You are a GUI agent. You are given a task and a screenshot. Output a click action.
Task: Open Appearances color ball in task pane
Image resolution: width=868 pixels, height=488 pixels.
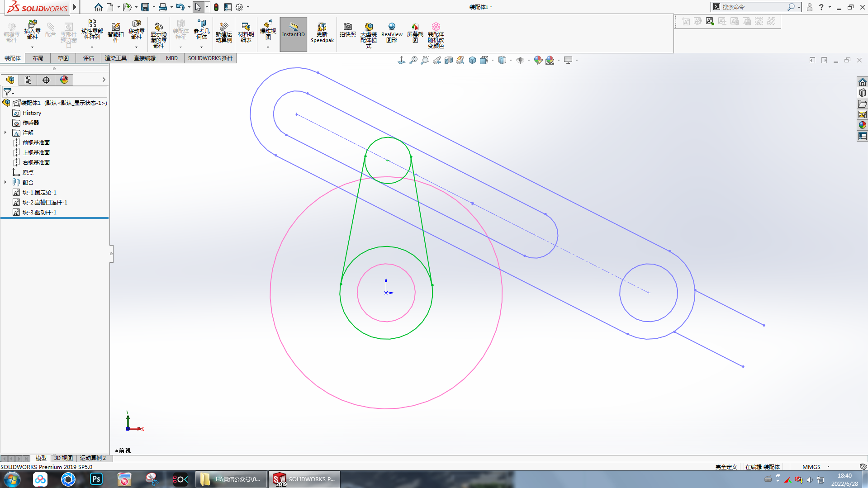tap(862, 125)
